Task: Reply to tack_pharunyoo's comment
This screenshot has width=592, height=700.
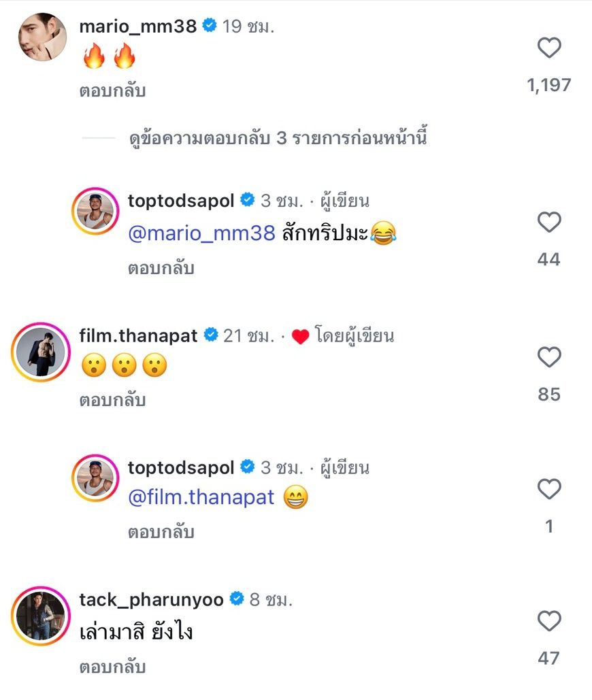Action: (x=112, y=667)
